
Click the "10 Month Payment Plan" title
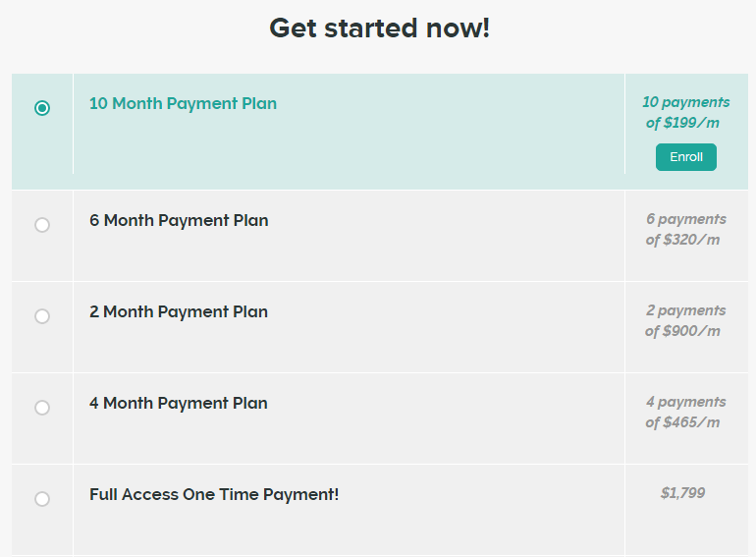183,103
